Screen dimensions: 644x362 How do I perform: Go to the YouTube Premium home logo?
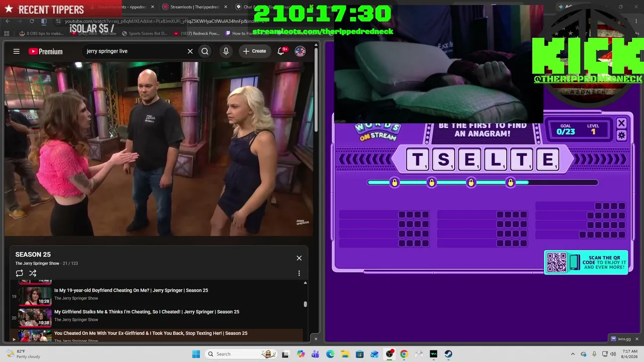(46, 51)
